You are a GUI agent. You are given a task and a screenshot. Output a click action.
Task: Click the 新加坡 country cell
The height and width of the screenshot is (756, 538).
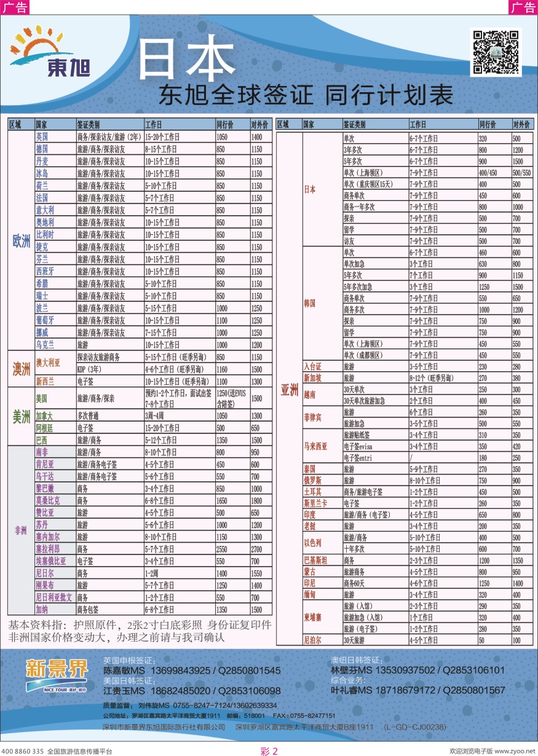(x=322, y=379)
